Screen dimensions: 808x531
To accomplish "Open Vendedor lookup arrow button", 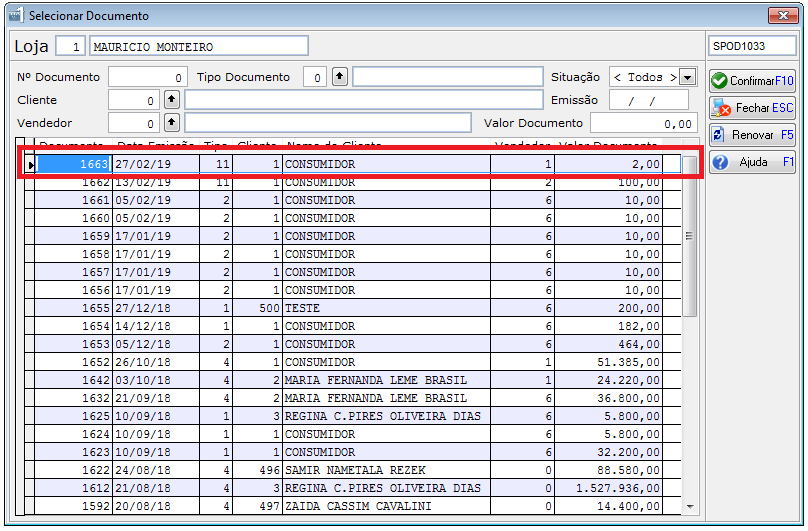I will click(171, 122).
